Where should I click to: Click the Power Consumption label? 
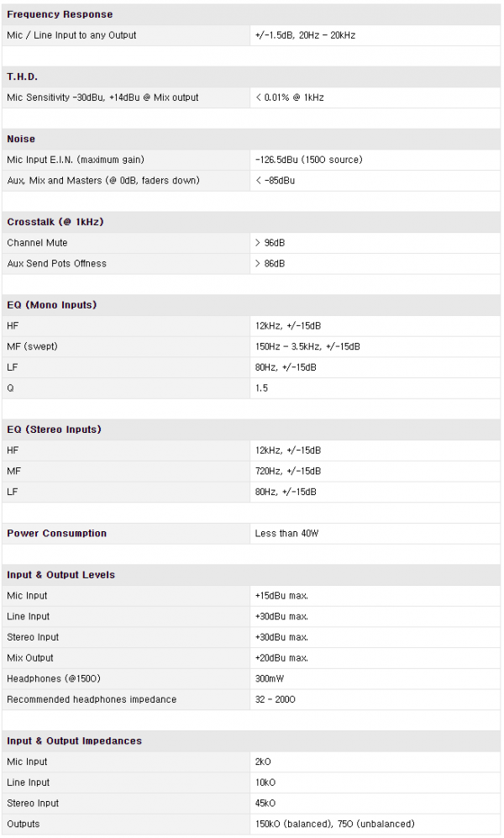(57, 533)
